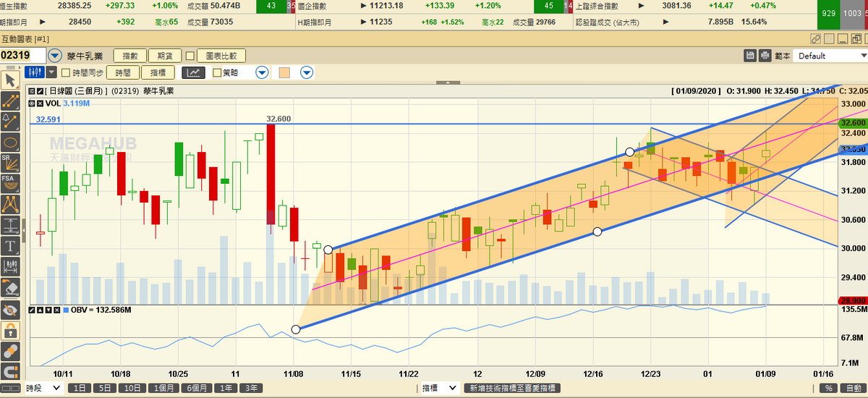
Task: Click the link chain tool in sidebar
Action: coord(10,352)
